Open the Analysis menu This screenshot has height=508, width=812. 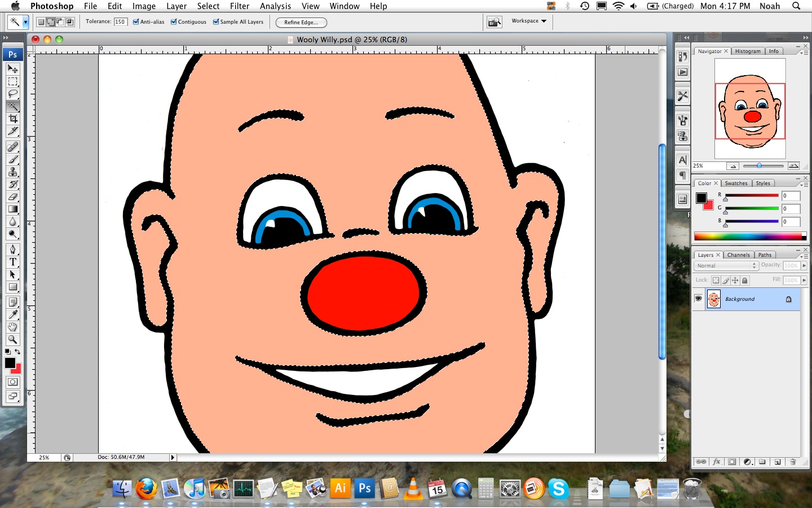pos(275,6)
